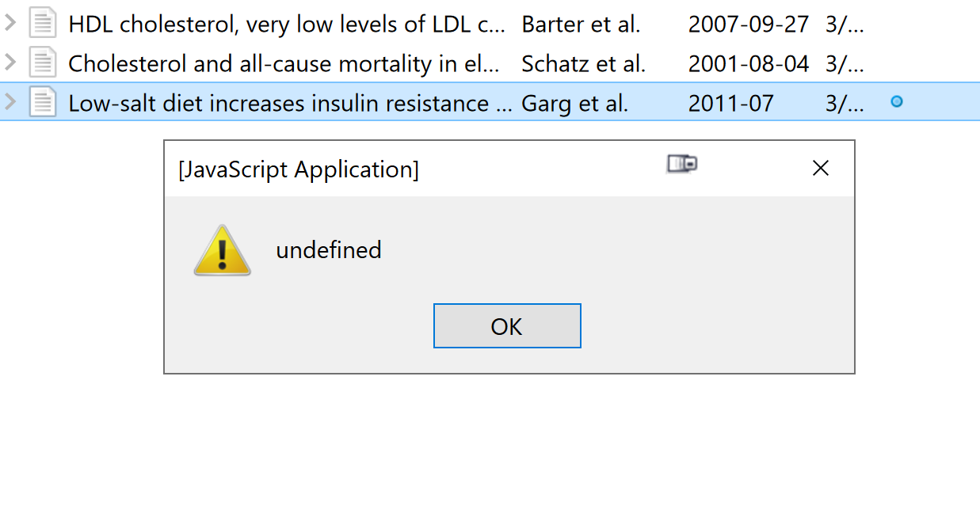Click the truncated 3/... count on the first row
This screenshot has width=980, height=517.
click(843, 25)
